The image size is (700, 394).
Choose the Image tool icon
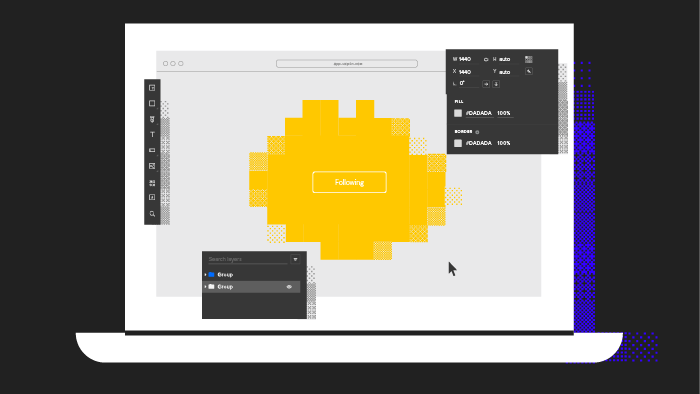(152, 166)
